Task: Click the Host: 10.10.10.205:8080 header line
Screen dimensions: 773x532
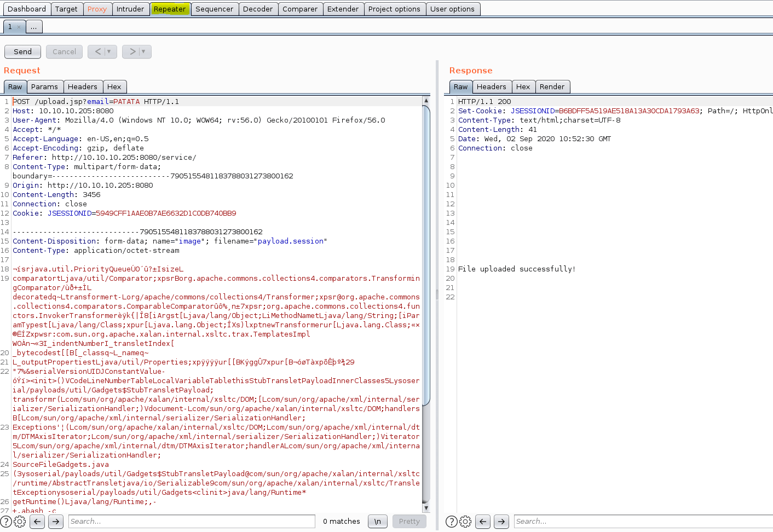Action: coord(63,111)
